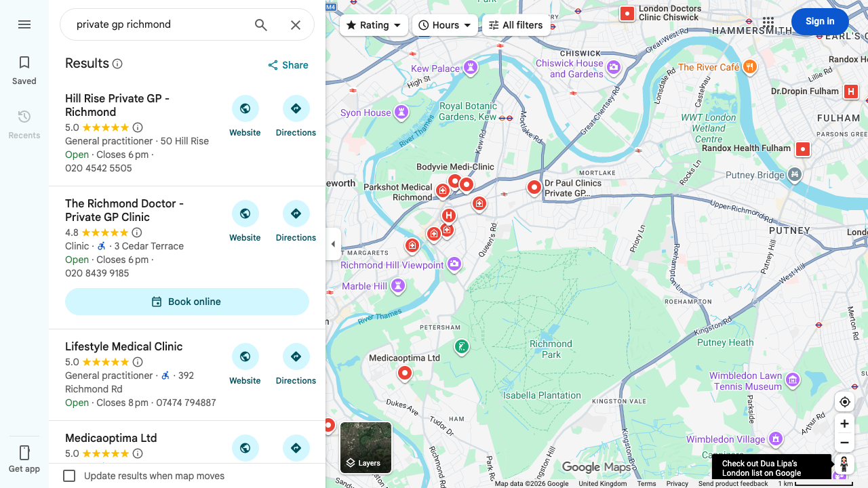Click rating info icon for Hill Rise

138,127
